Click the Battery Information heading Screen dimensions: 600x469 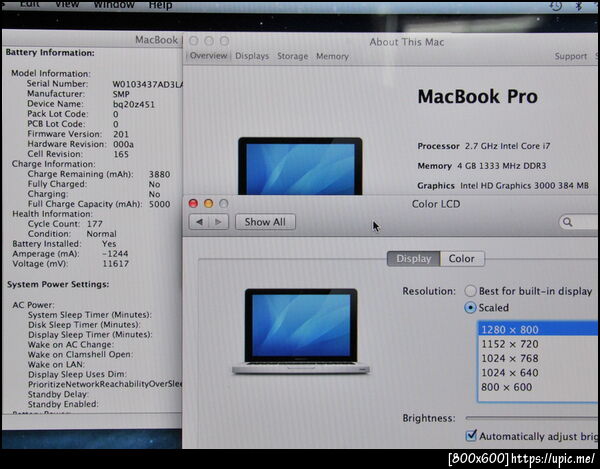[x=50, y=53]
